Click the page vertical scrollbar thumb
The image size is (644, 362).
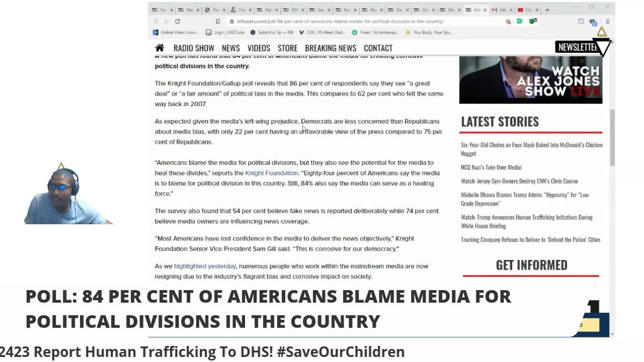click(612, 137)
